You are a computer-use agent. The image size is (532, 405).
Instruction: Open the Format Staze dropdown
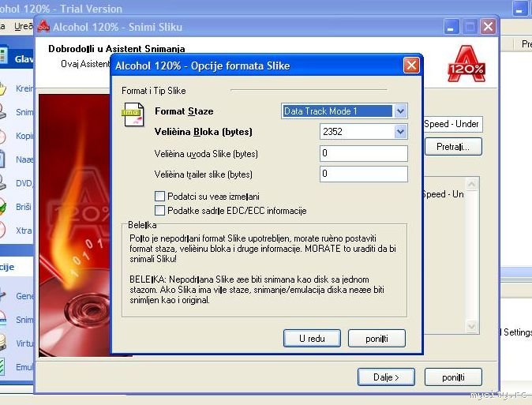[400, 111]
